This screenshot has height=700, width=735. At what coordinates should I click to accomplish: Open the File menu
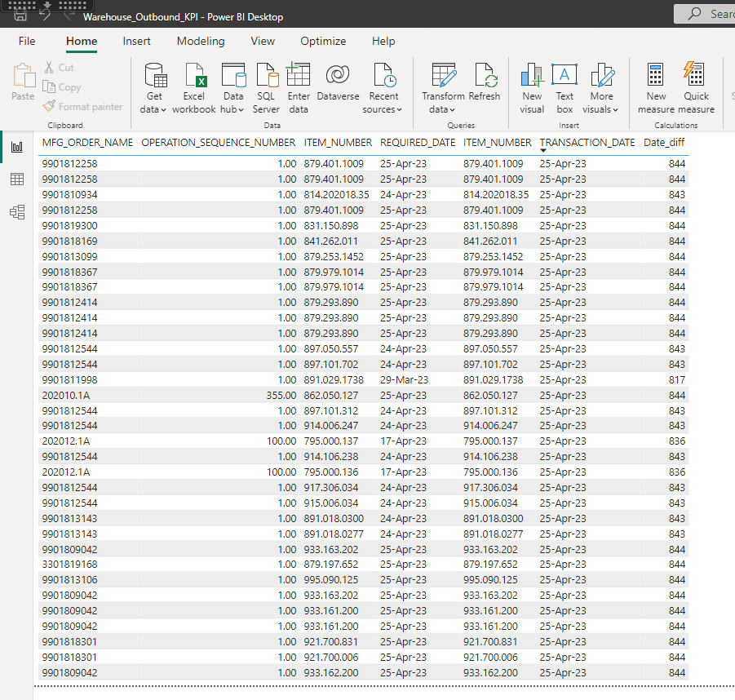27,41
